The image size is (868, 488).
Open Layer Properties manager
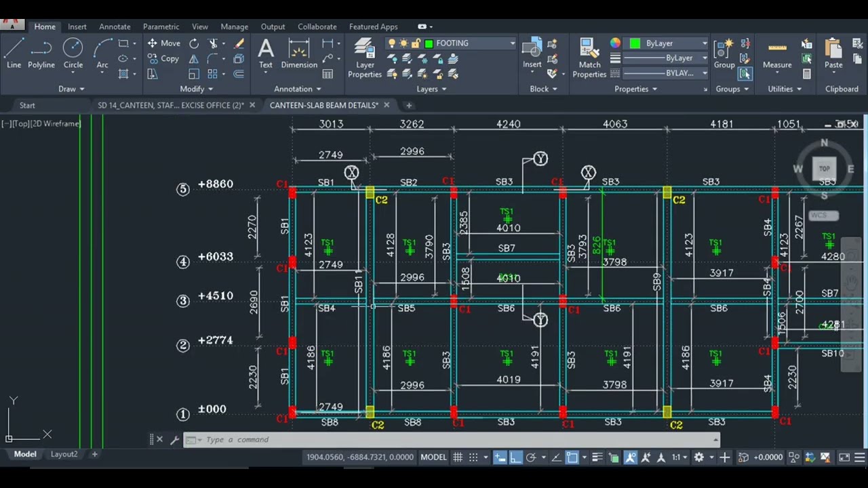tap(365, 58)
